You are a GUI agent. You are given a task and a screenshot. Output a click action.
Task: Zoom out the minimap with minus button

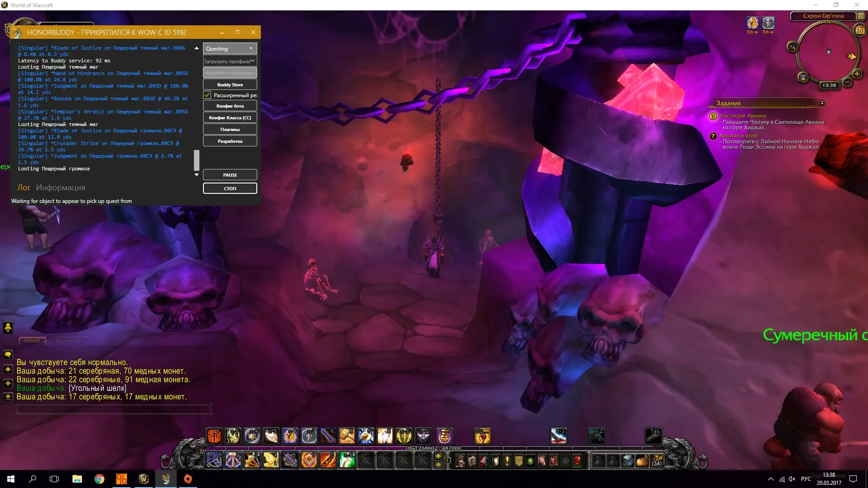pyautogui.click(x=847, y=82)
